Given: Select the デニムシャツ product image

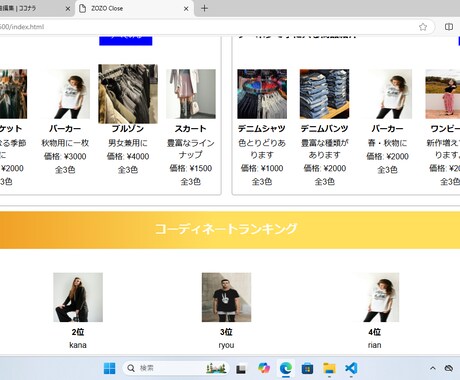Looking at the screenshot, I should [x=262, y=94].
